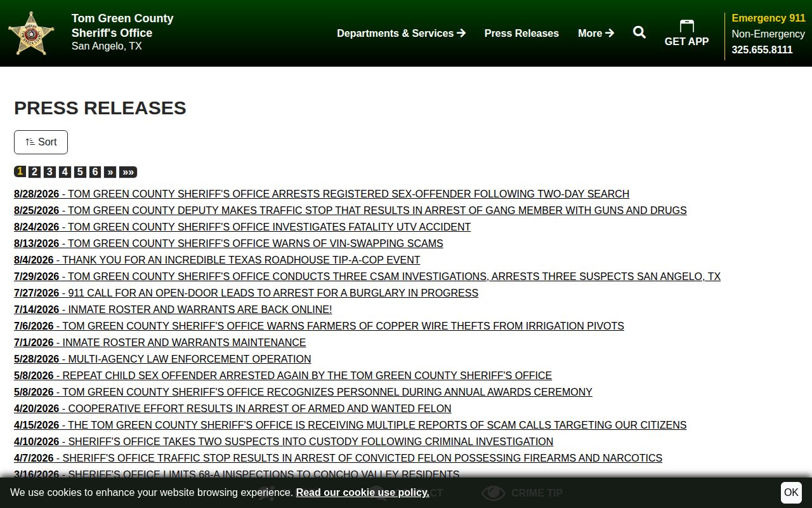Open 7/27/2026 burglary in progress release

[246, 293]
